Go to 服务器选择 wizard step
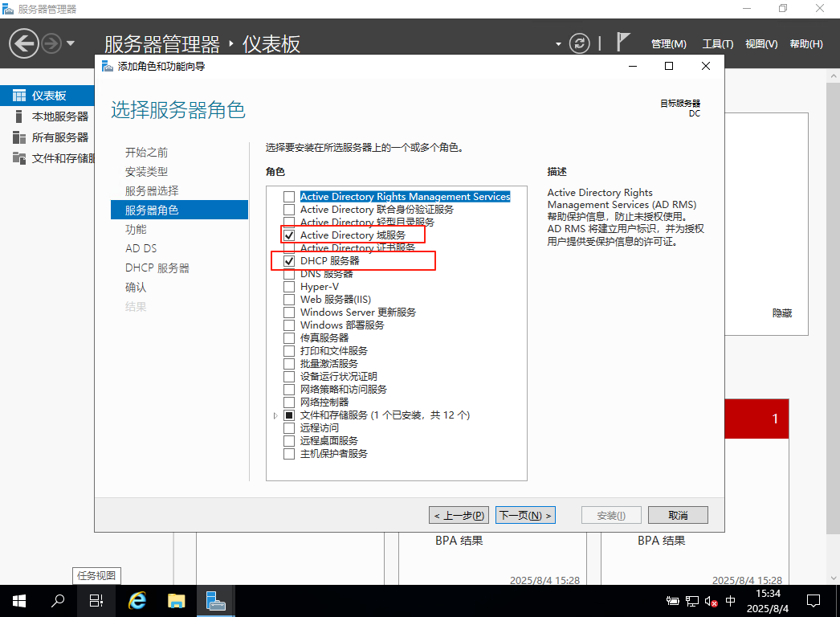840x617 pixels. click(152, 191)
